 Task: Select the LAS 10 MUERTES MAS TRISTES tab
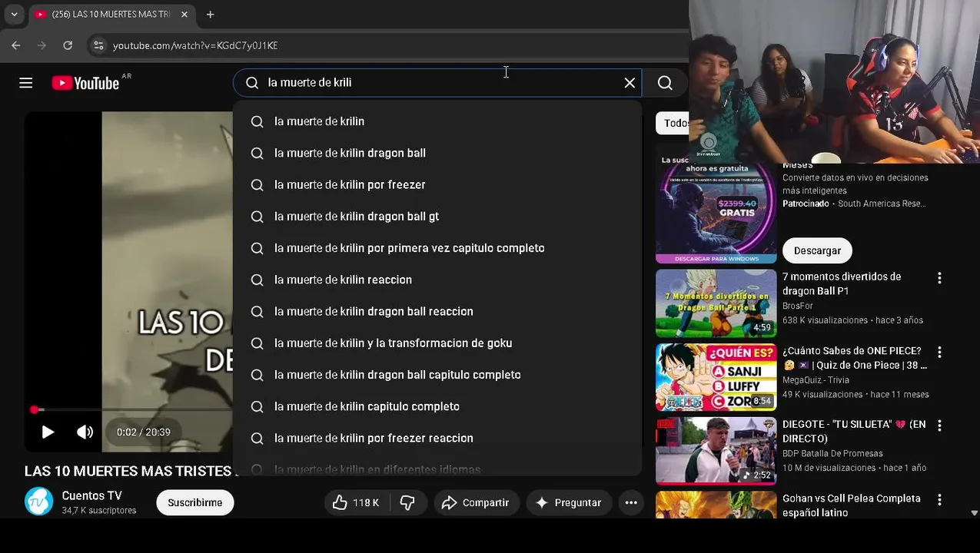click(x=112, y=14)
